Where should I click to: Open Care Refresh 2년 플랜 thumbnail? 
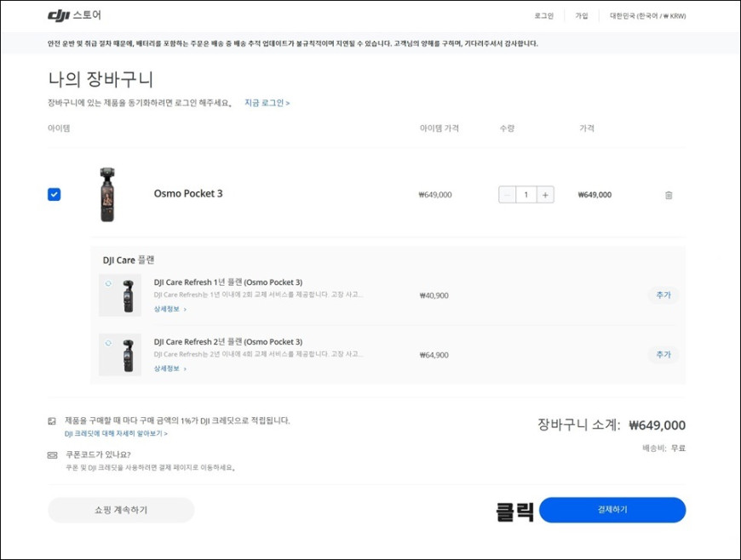tap(120, 355)
